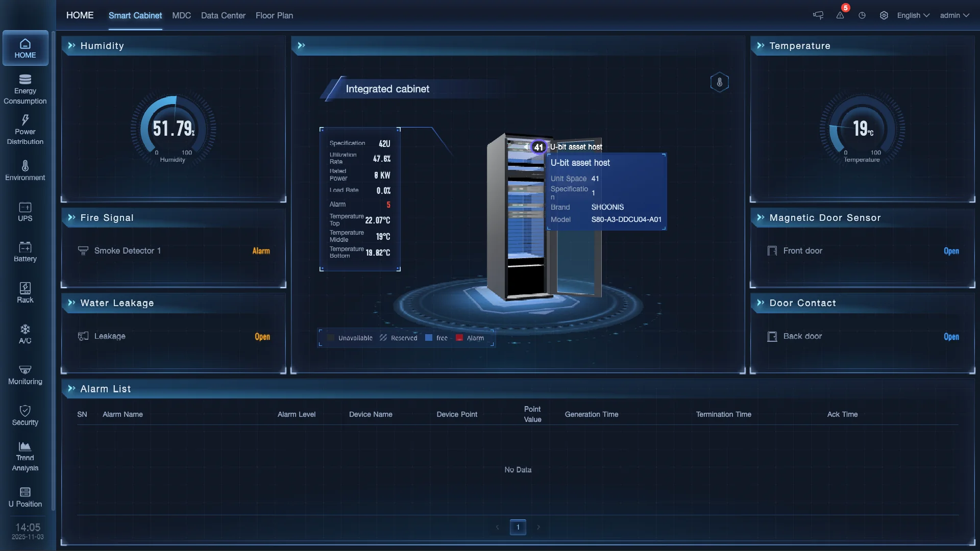The width and height of the screenshot is (980, 551).
Task: Click the Smoke Detector 1 Alarm indicator
Action: [x=261, y=251]
